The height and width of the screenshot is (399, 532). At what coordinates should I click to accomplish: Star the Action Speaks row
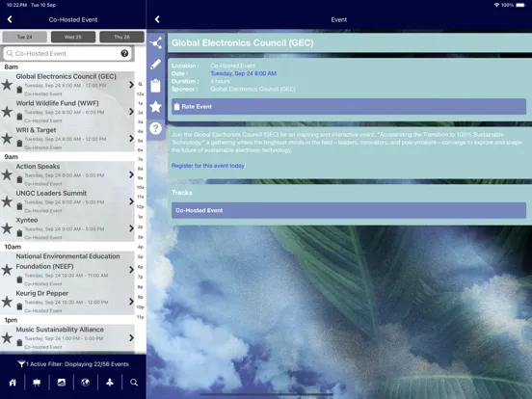tap(7, 174)
